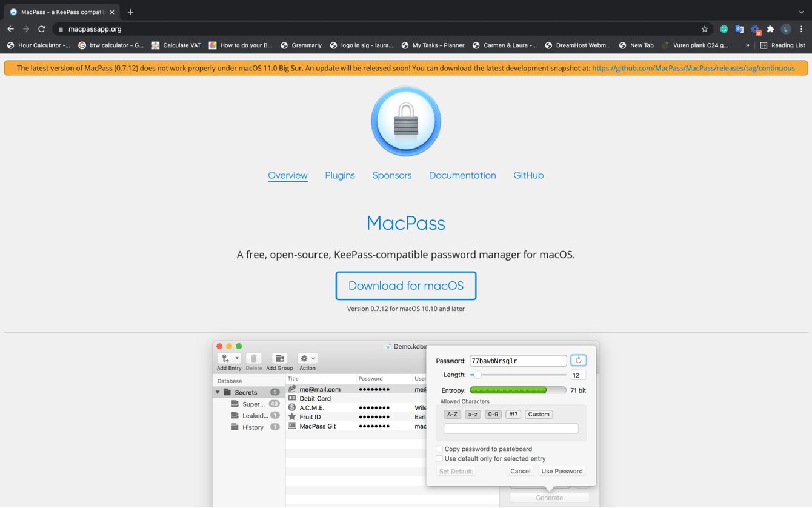
Task: Click the regenerate password refresh icon
Action: pyautogui.click(x=579, y=360)
